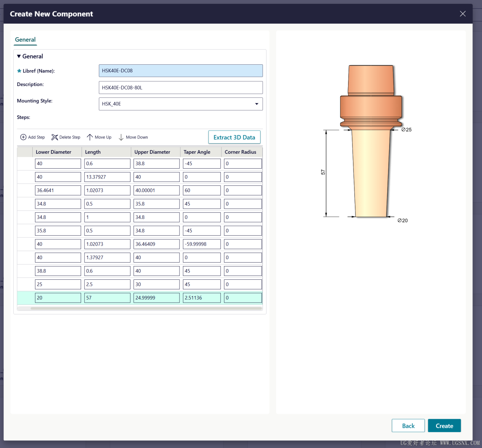Click the Libref Name field HSK40E-DC08

tap(181, 71)
